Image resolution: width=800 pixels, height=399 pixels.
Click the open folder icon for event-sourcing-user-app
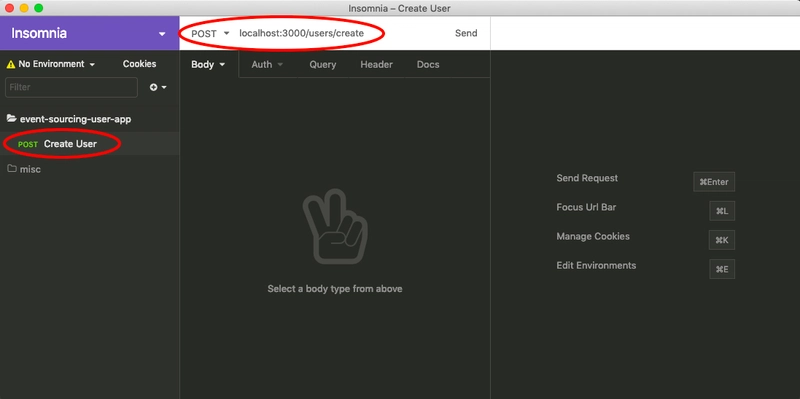(11, 119)
